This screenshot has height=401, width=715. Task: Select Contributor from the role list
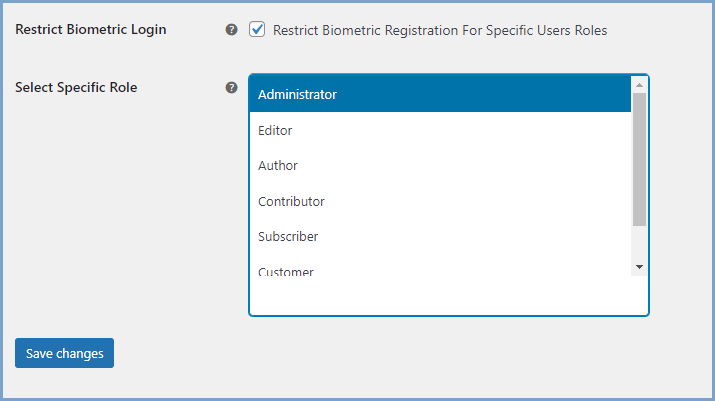pyautogui.click(x=291, y=201)
